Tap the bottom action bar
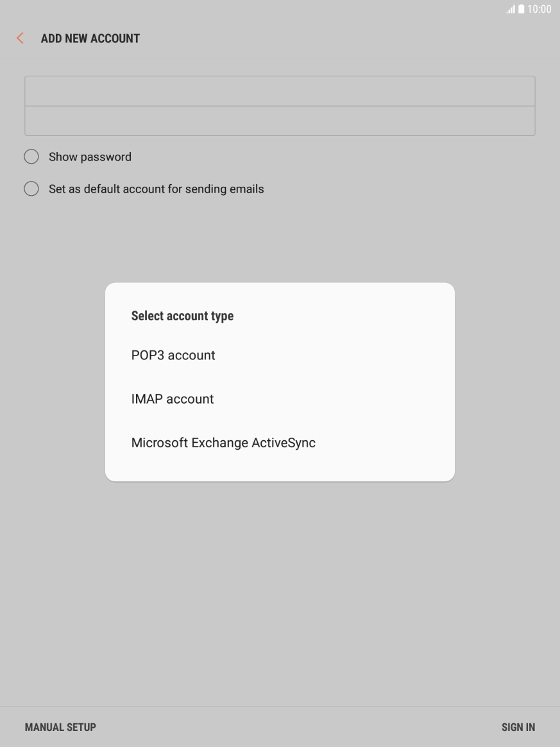The image size is (560, 747). [x=280, y=726]
